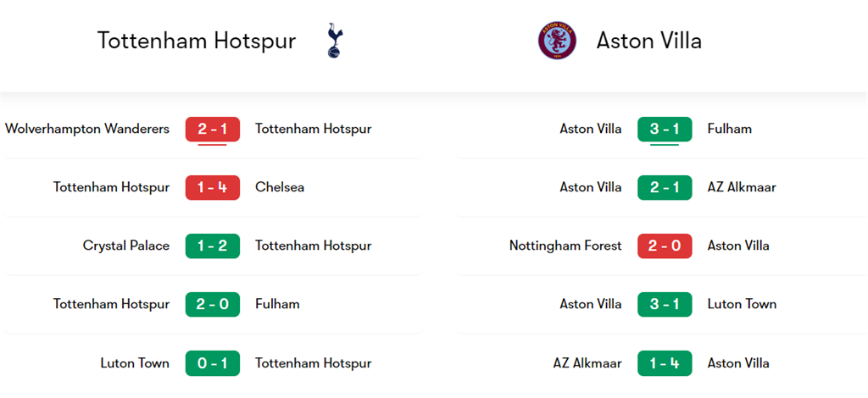Select the Tottenham 1 - 4 Chelsea score badge

(x=213, y=187)
